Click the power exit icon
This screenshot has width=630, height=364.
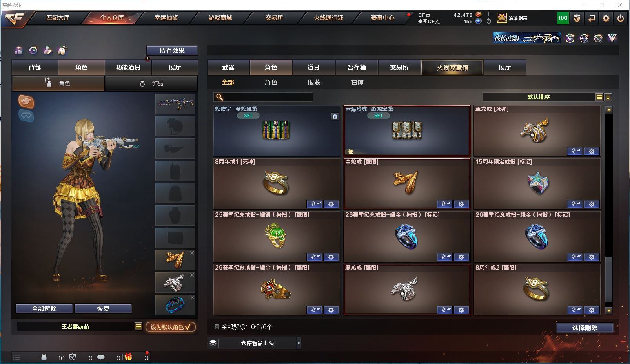pos(620,18)
